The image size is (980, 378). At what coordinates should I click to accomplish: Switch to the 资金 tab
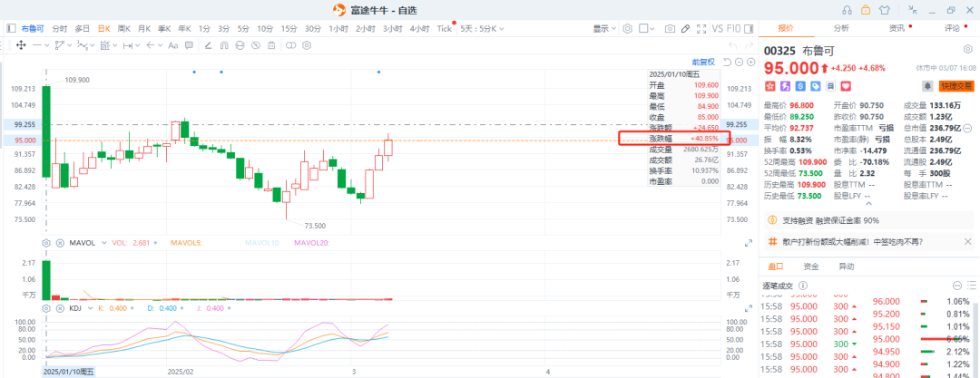[x=810, y=267]
